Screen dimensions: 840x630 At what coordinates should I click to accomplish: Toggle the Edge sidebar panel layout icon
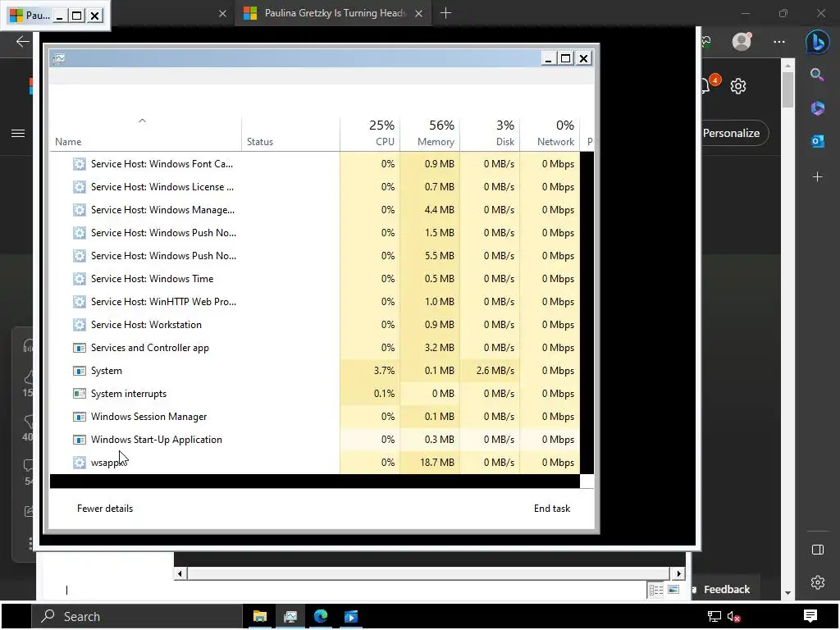tap(818, 550)
